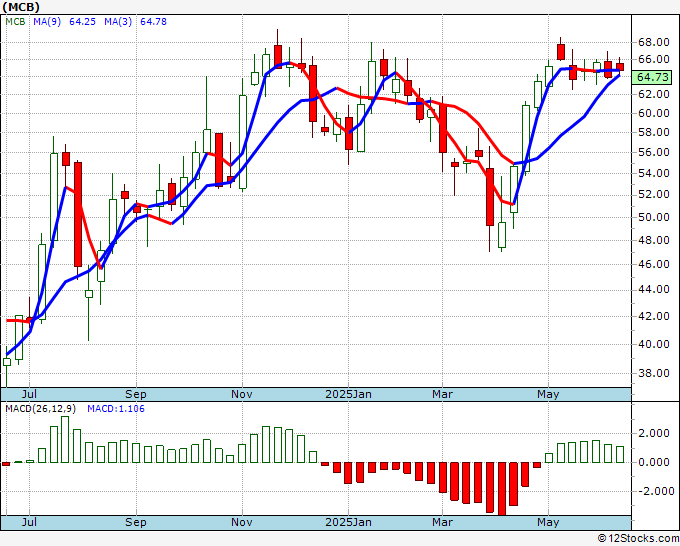This screenshot has height=546, width=680.
Task: Select the MA(9) value 64.25
Action: pos(82,22)
